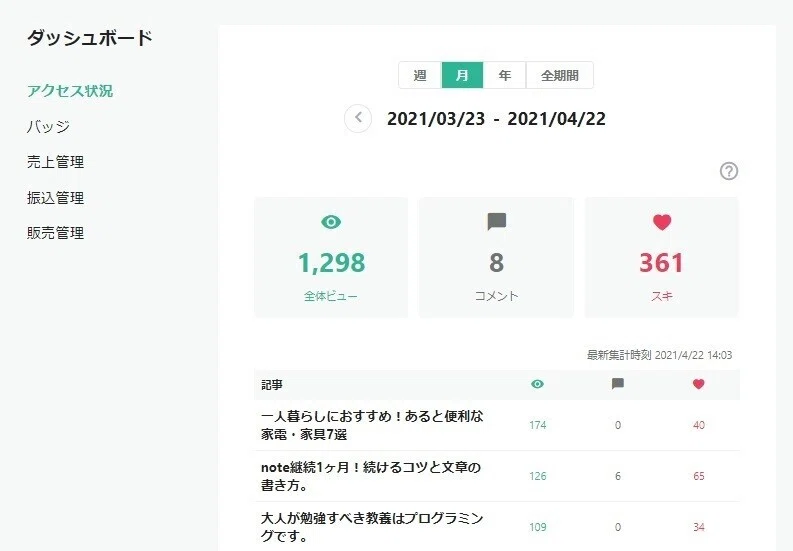The image size is (793, 551).
Task: Open バッジ page in sidebar
Action: (48, 126)
